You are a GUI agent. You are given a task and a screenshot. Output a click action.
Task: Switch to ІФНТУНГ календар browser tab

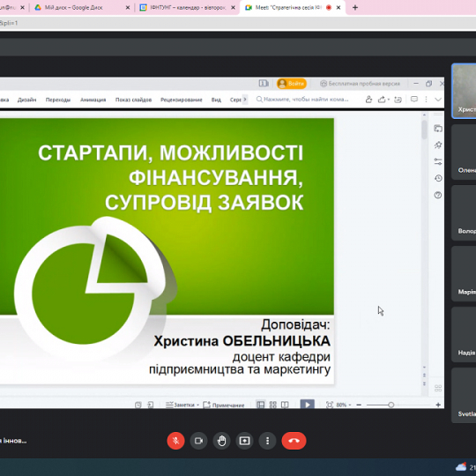pyautogui.click(x=187, y=8)
